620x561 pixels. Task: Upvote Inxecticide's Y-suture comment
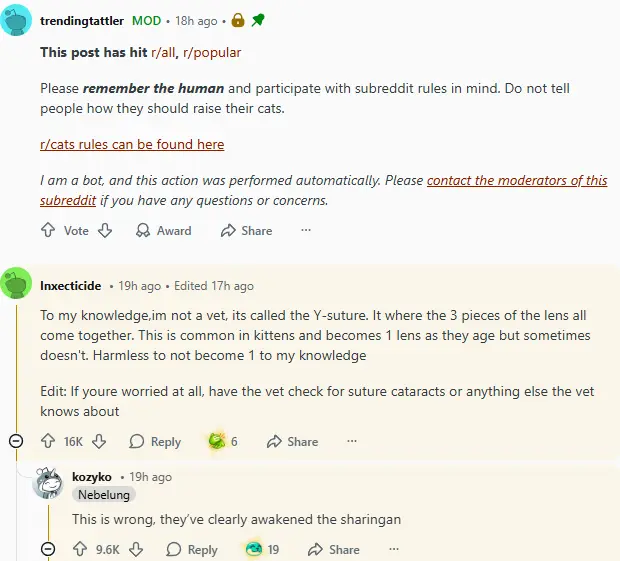48,441
